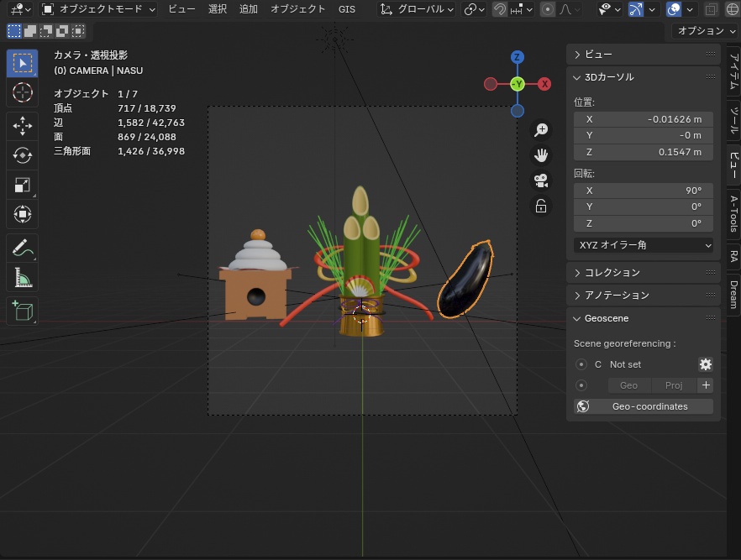Viewport: 741px width, 560px height.
Task: Collapse the 3D Cursor panel
Action: point(643,77)
